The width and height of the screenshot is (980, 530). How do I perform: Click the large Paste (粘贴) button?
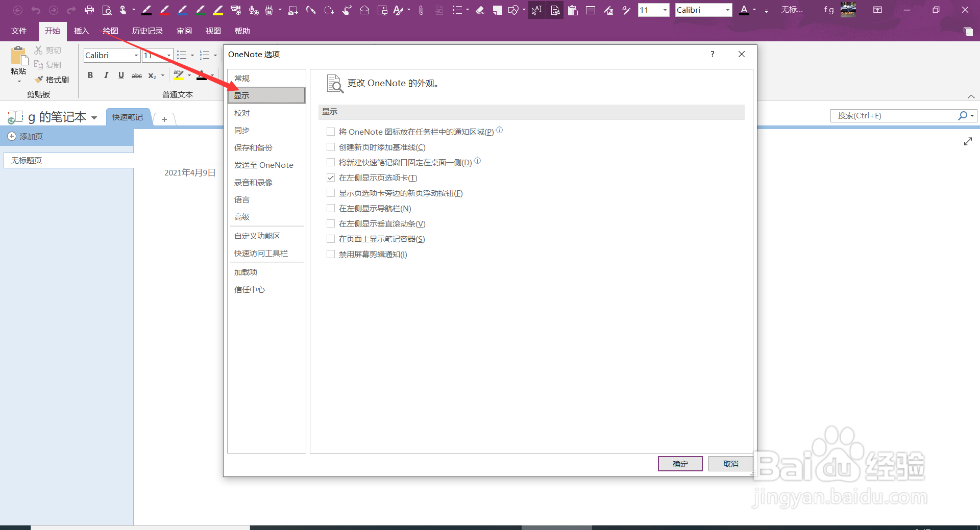(19, 64)
